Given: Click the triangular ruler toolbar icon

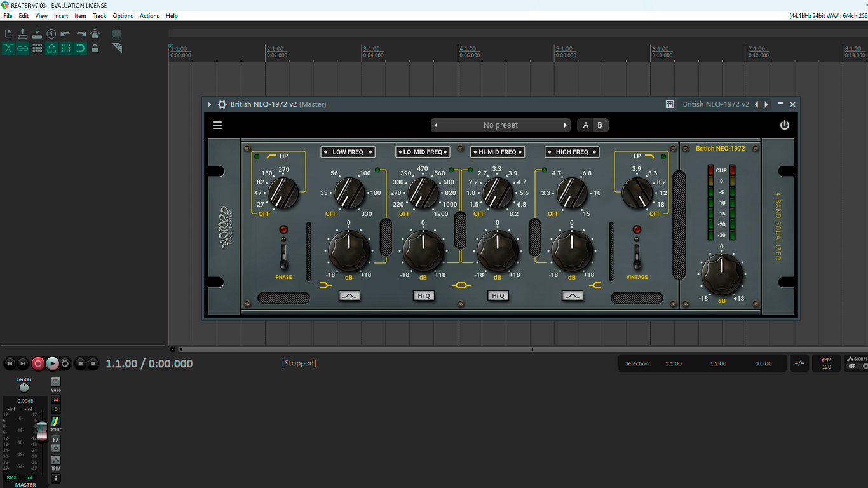Looking at the screenshot, I should pos(117,48).
